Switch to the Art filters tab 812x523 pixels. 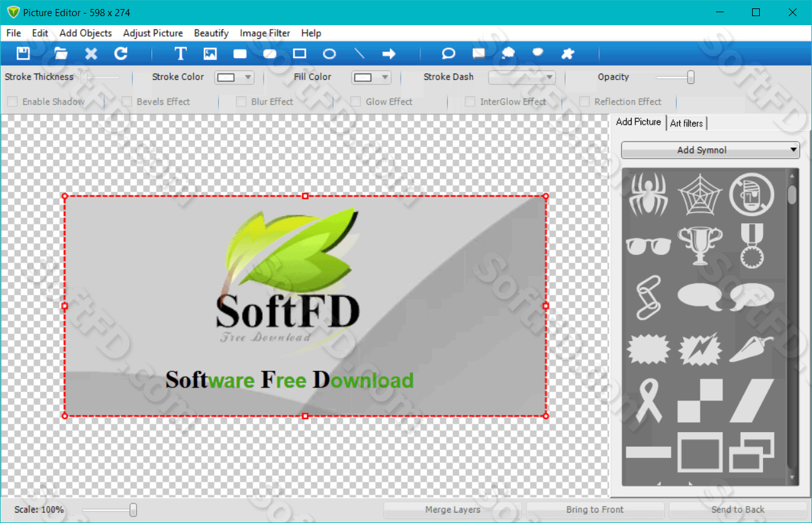(x=687, y=123)
